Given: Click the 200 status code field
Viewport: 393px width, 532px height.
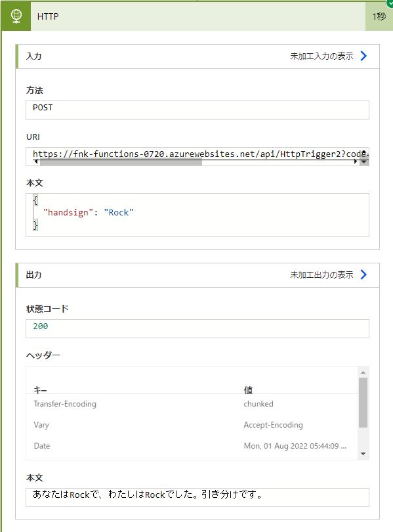Looking at the screenshot, I should tap(197, 328).
